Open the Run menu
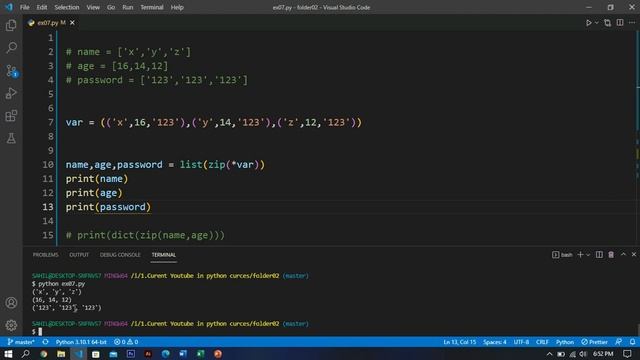The image size is (640, 360). click(128, 7)
